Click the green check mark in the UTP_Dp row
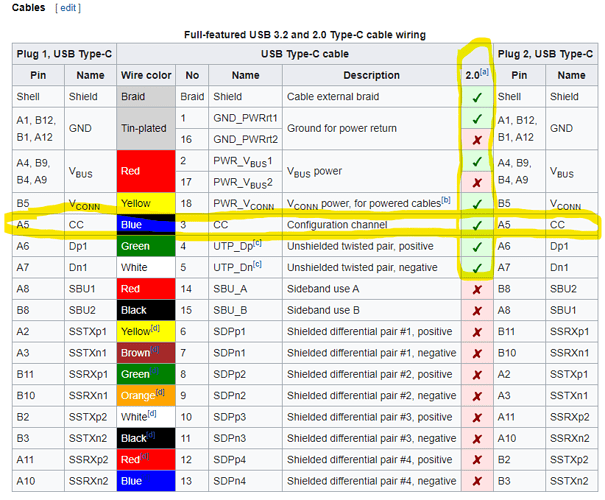This screenshot has height=500, width=605. [x=477, y=247]
